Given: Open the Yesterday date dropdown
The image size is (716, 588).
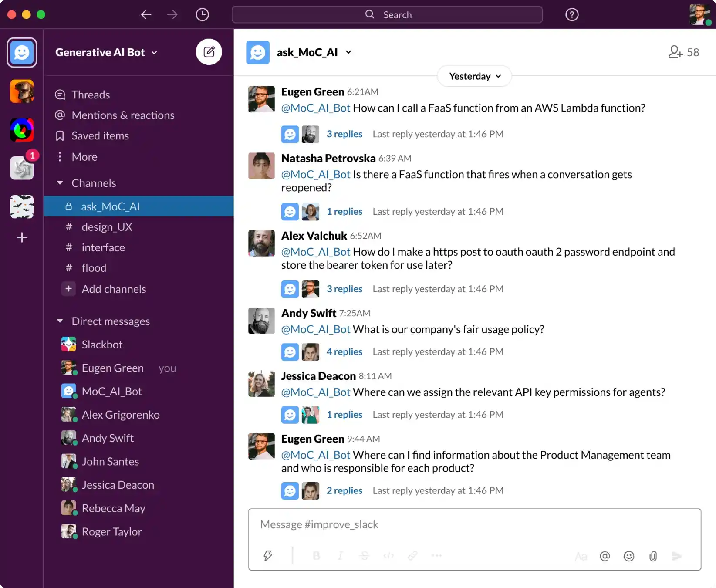Looking at the screenshot, I should point(475,76).
